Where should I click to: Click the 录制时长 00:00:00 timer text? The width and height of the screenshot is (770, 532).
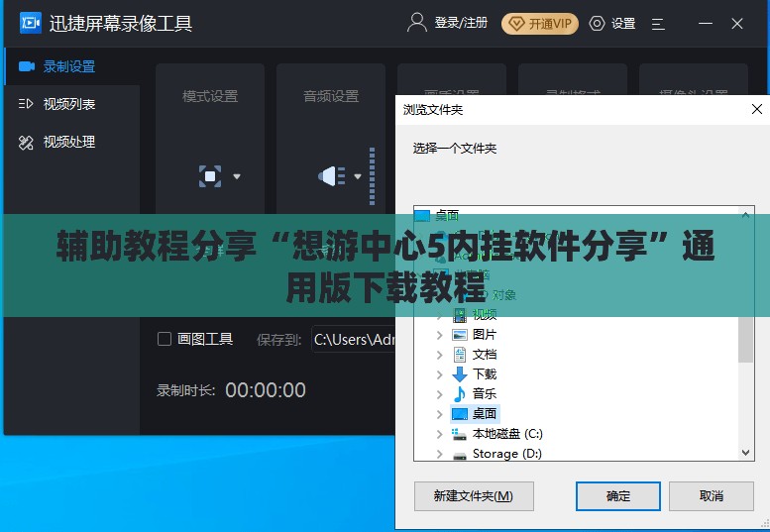point(266,390)
